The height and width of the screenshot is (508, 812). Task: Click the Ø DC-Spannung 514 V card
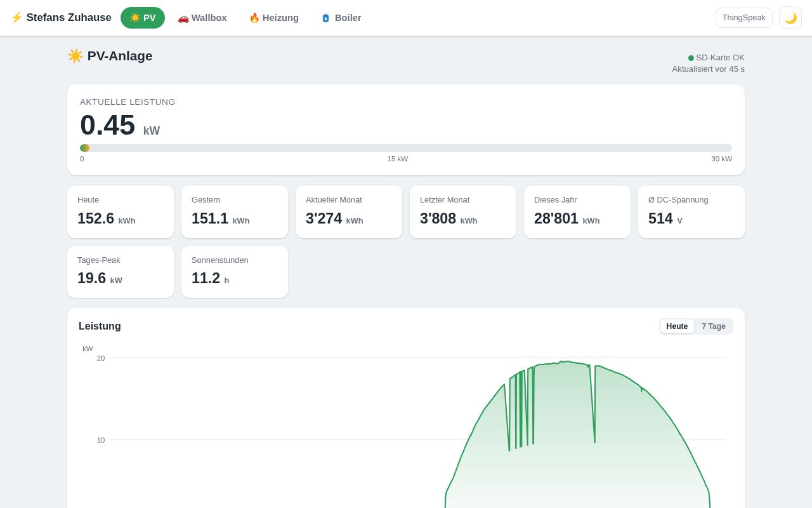click(x=691, y=212)
